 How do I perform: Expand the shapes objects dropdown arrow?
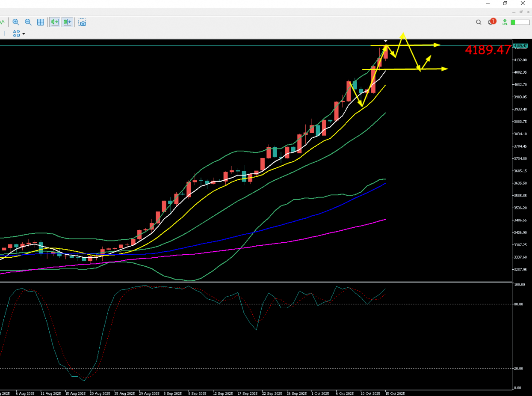pos(24,34)
